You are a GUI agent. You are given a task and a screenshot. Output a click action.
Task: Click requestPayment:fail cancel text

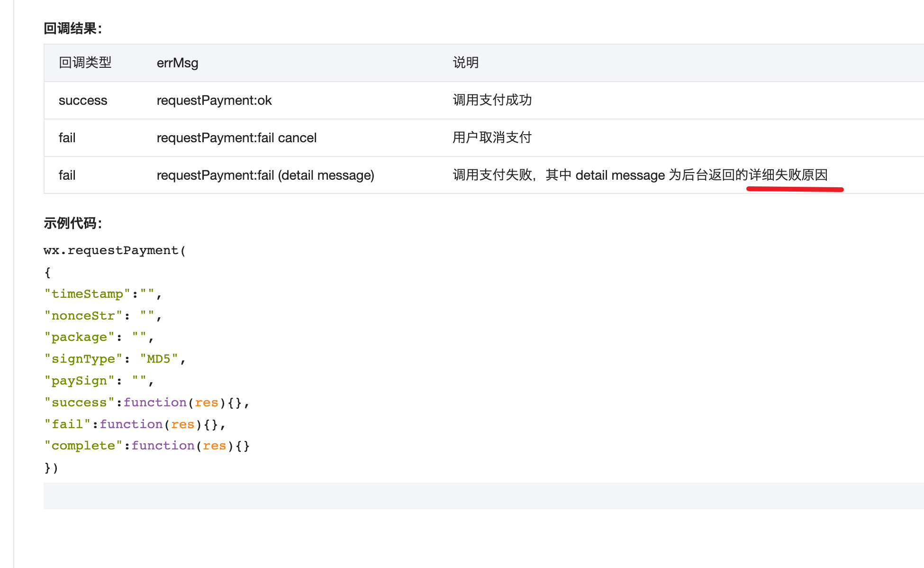236,138
